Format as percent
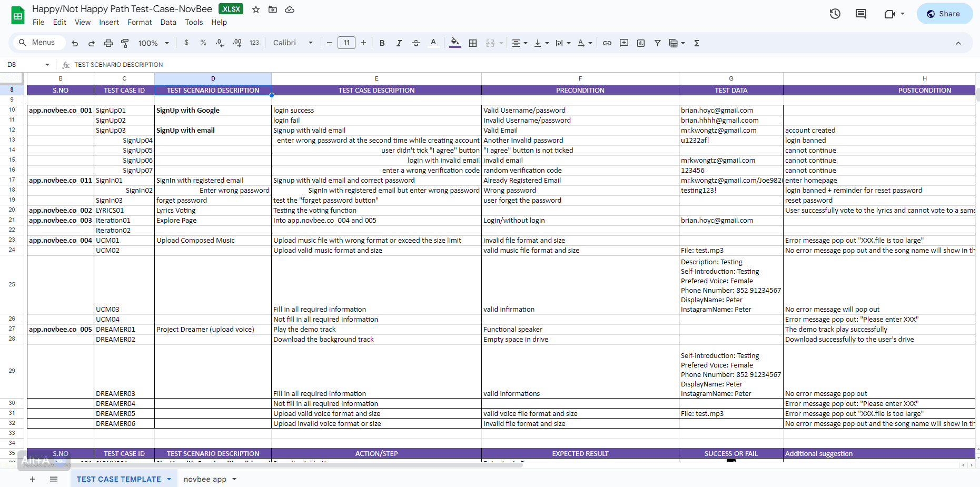Image resolution: width=980 pixels, height=487 pixels. tap(203, 43)
